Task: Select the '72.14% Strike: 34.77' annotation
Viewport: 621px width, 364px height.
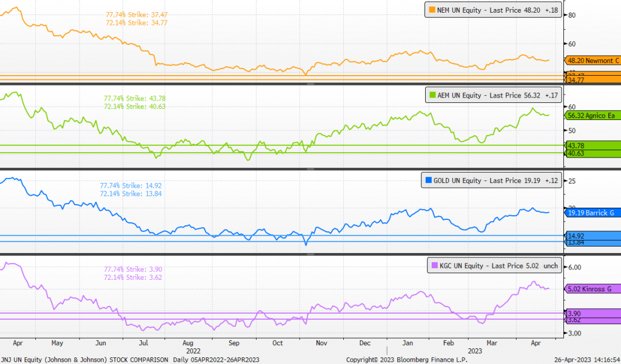Action: click(x=136, y=23)
